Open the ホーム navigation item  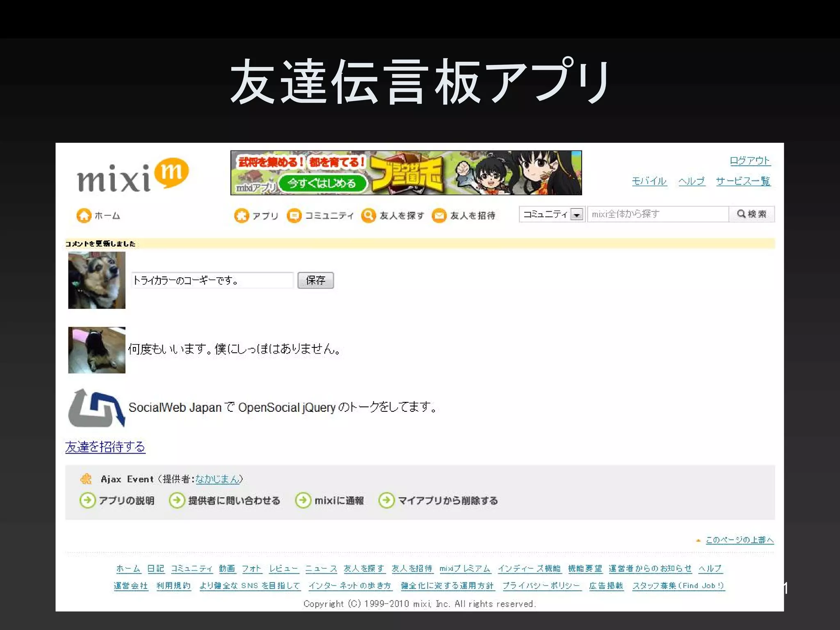point(98,215)
